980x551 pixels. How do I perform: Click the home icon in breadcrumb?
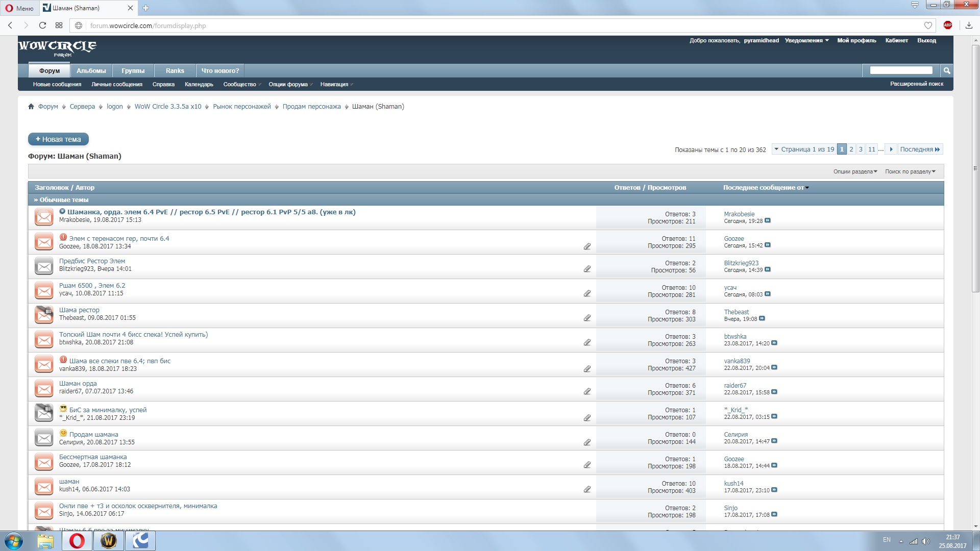point(31,107)
